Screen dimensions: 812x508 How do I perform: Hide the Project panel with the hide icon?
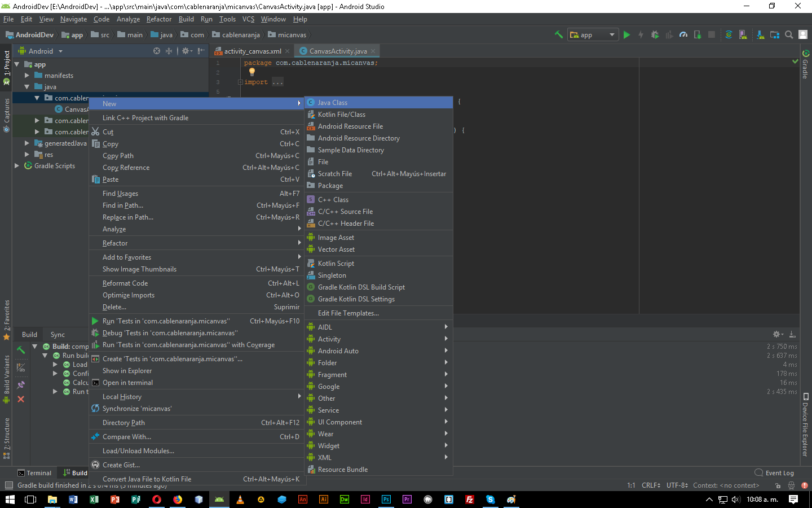click(201, 51)
